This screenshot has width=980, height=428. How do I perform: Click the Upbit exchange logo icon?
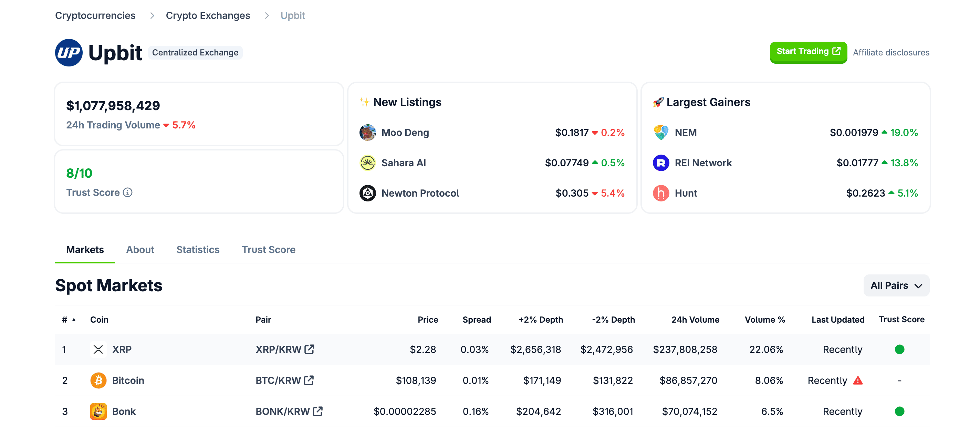point(69,52)
